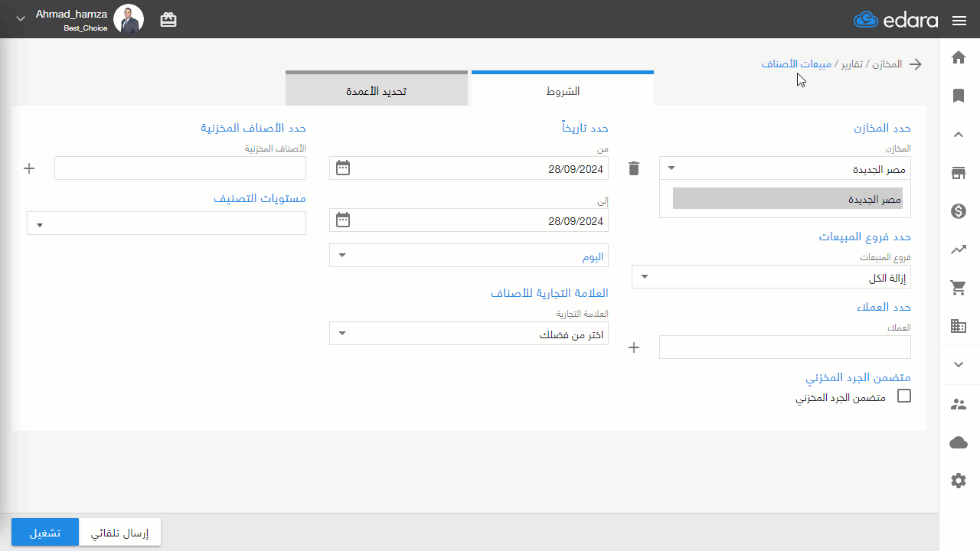This screenshot has height=551, width=980.
Task: Open calendar for the من date
Action: [343, 168]
